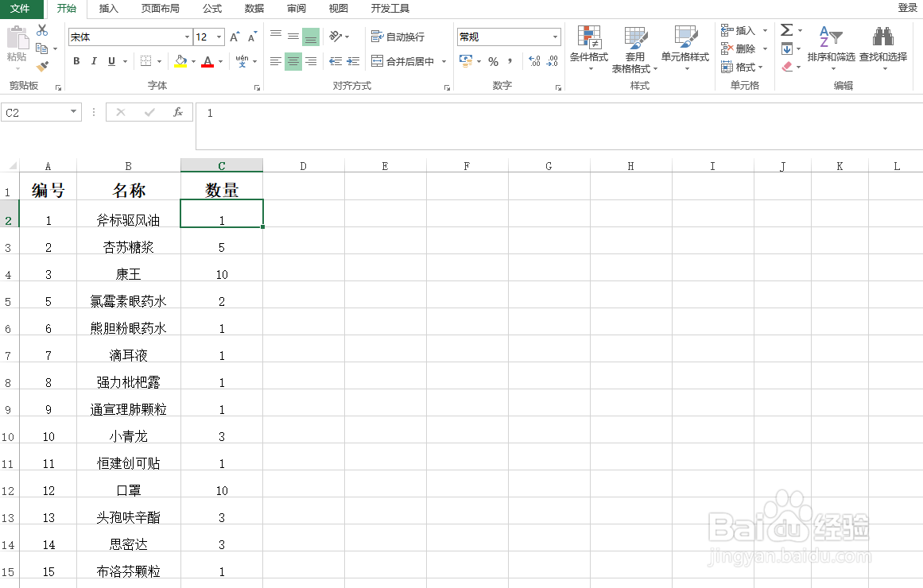Decrease indent in the cell
The width and height of the screenshot is (923, 588).
click(335, 61)
